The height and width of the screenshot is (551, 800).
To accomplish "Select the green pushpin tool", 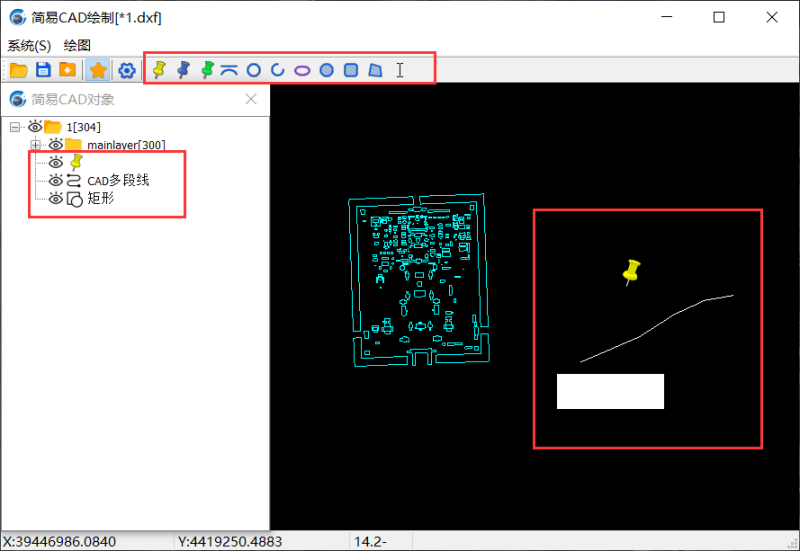I will [207, 69].
